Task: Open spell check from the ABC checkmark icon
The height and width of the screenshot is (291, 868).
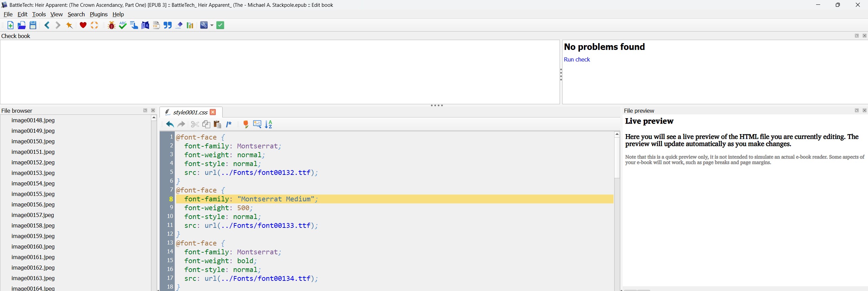Action: (122, 25)
